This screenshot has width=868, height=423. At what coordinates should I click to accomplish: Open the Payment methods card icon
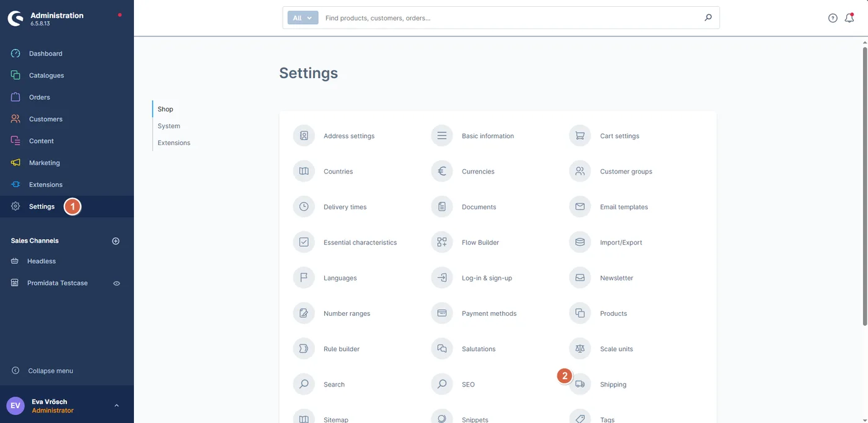pos(442,313)
